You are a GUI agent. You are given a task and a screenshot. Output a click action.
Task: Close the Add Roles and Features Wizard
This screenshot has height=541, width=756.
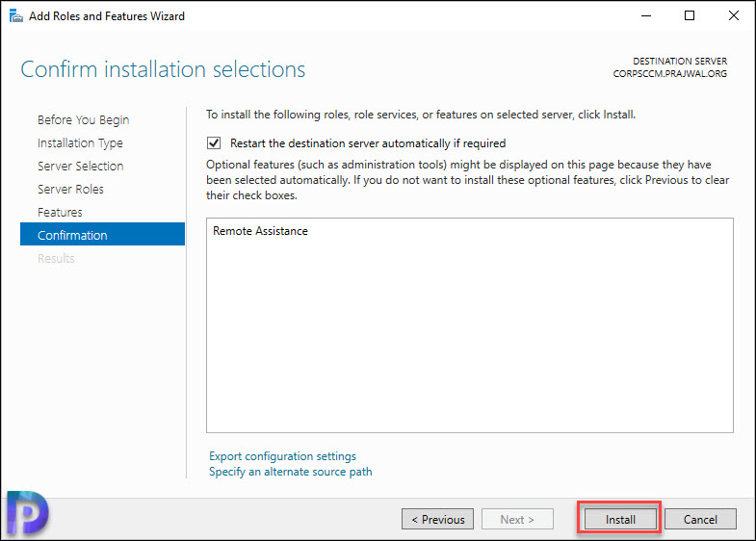[733, 16]
